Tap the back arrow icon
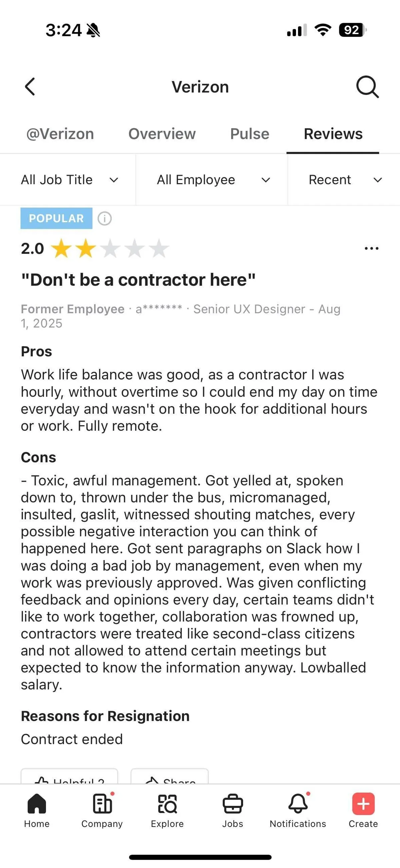This screenshot has height=868, width=400. (x=30, y=87)
